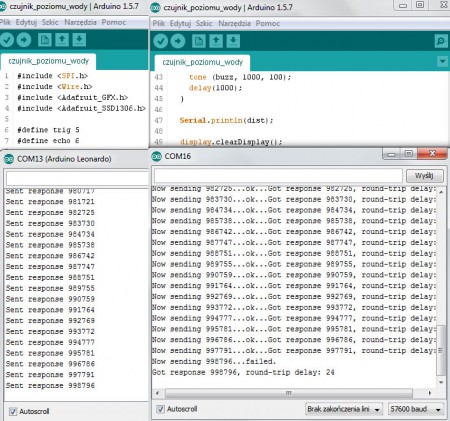
Task: Click Arduino logo icon in COM16 title bar
Action: (x=156, y=156)
